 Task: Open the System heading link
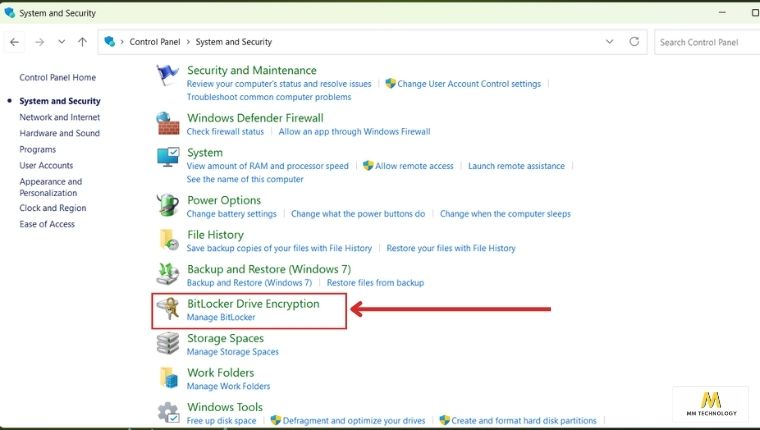[205, 153]
